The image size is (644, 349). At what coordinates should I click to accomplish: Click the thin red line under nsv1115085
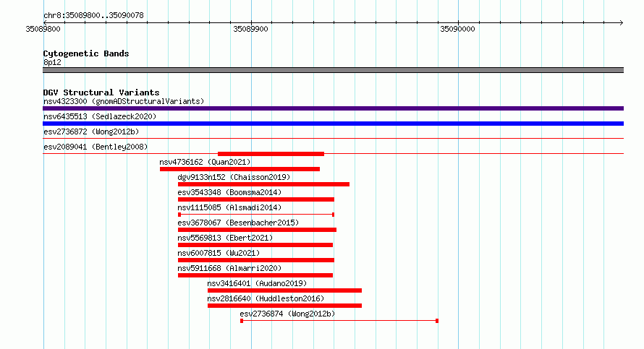(x=256, y=215)
